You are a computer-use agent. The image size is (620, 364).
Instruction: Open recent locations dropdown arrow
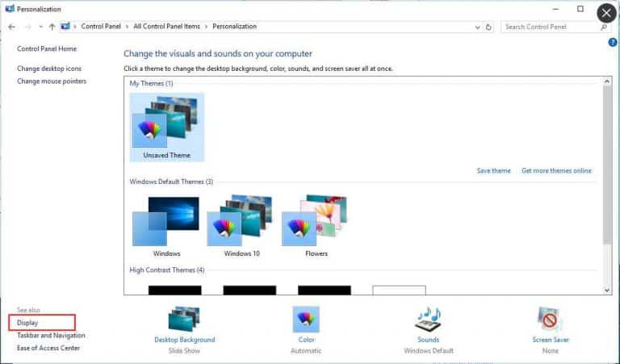(40, 27)
